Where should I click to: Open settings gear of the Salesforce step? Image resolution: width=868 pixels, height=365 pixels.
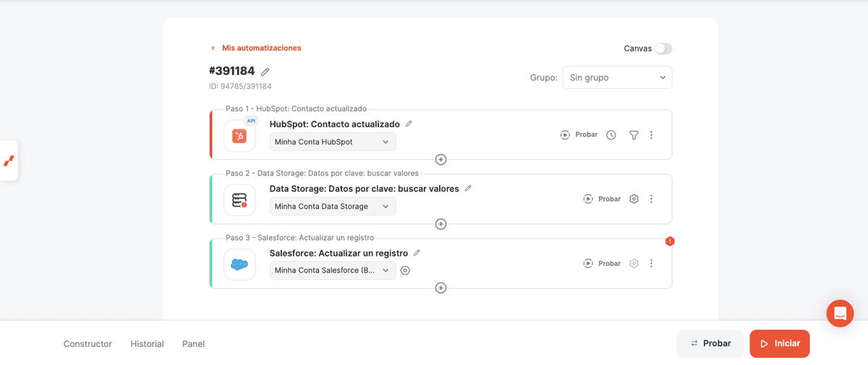(x=634, y=263)
